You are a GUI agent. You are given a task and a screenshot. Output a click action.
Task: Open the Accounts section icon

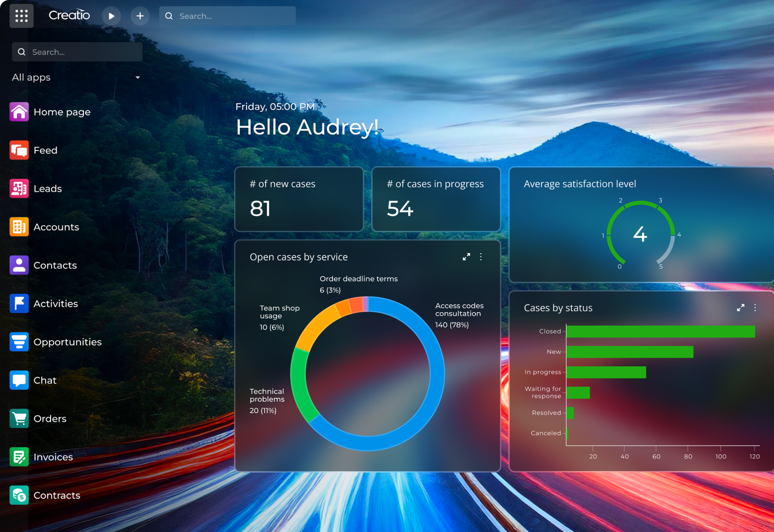tap(19, 227)
